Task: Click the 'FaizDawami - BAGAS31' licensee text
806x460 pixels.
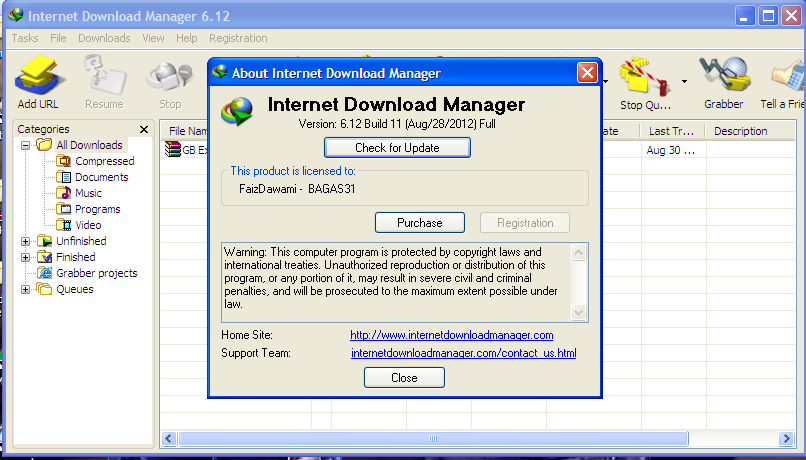Action: point(297,189)
